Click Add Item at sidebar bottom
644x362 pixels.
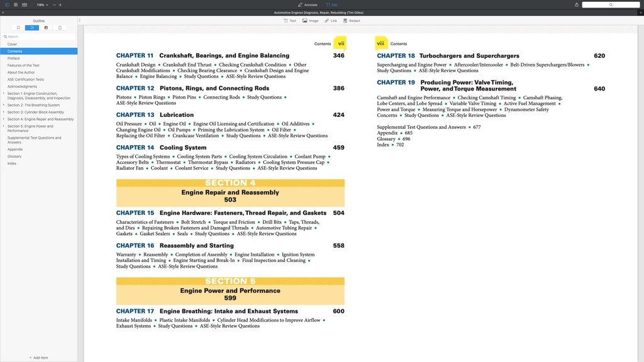coord(38,358)
